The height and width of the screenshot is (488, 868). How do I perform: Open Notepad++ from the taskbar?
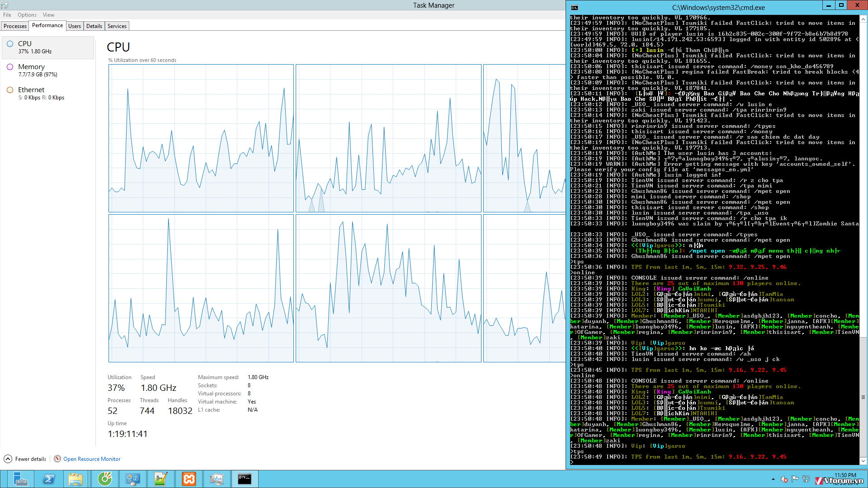(160, 479)
